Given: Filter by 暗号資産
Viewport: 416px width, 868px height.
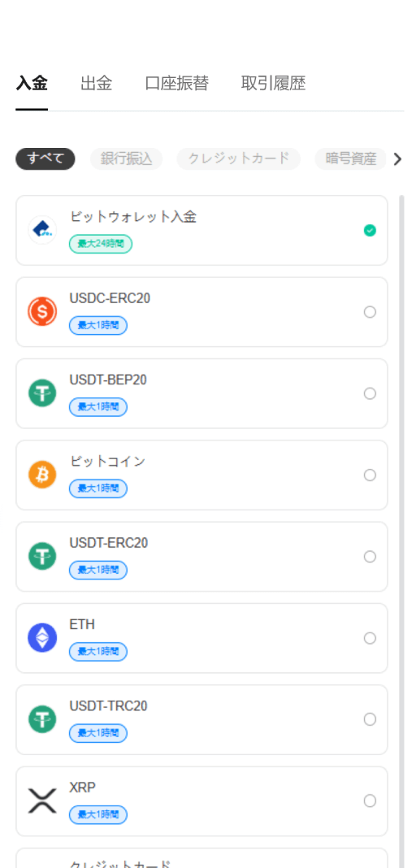Looking at the screenshot, I should (x=351, y=158).
